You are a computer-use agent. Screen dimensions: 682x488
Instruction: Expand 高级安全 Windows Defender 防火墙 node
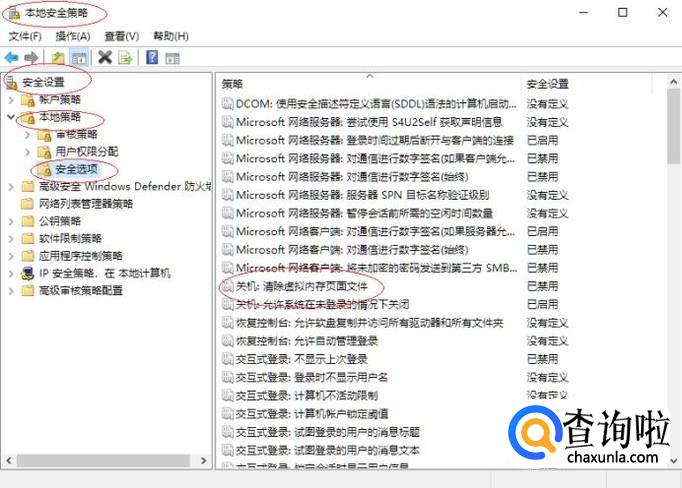tap(11, 187)
